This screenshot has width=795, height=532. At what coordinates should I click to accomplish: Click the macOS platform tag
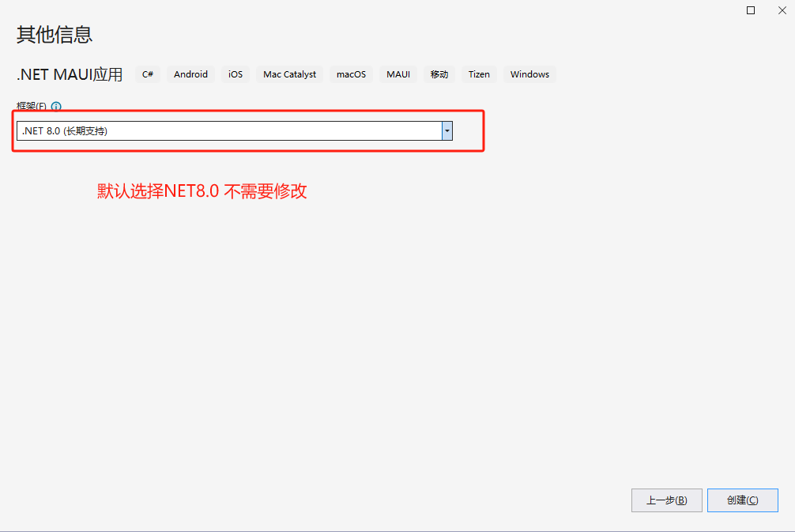click(x=350, y=74)
